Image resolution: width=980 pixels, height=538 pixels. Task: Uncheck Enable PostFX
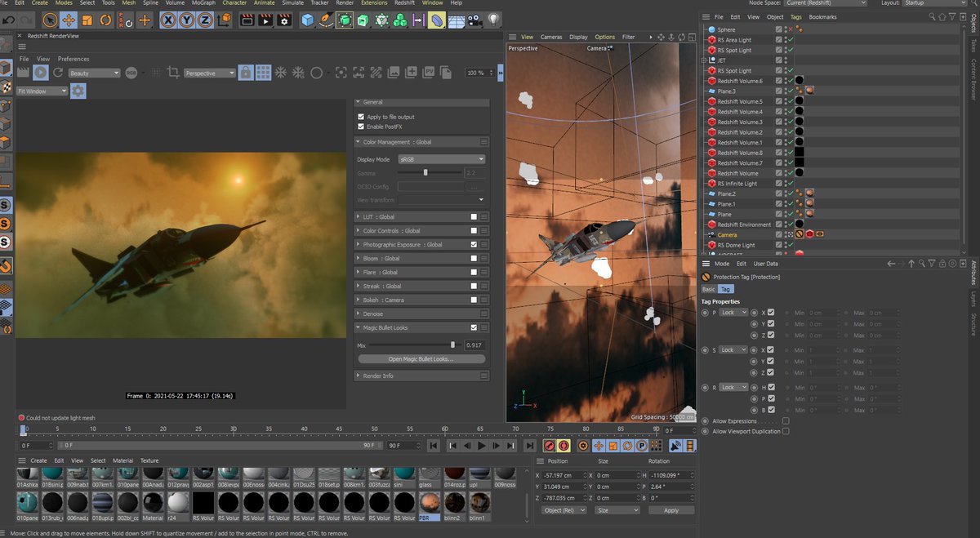coord(361,127)
